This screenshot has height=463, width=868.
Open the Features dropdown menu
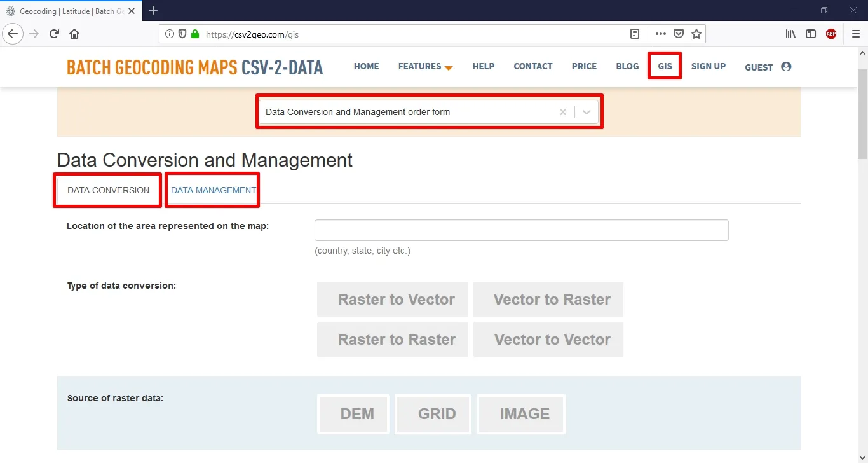(425, 67)
